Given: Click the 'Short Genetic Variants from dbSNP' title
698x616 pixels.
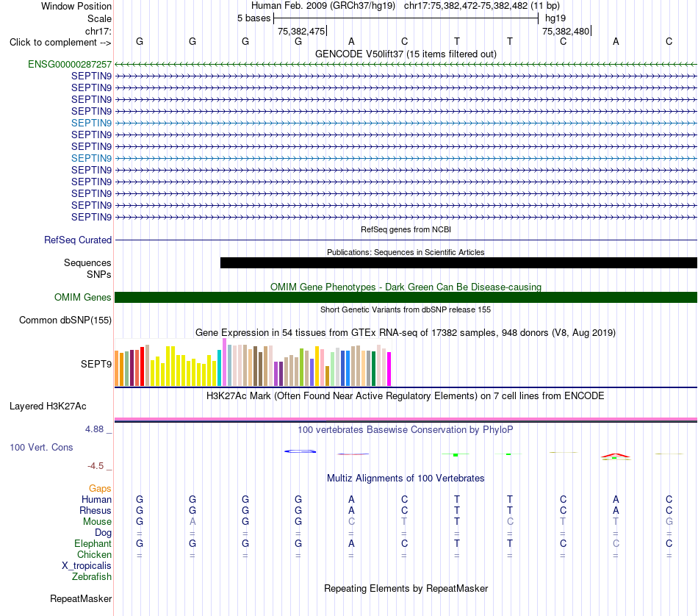Looking at the screenshot, I should [x=406, y=309].
